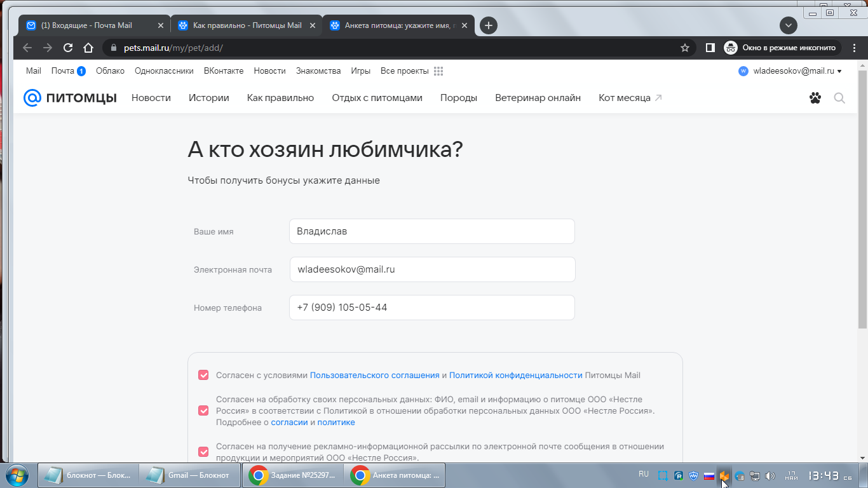Click the Электронная почта input field

432,269
